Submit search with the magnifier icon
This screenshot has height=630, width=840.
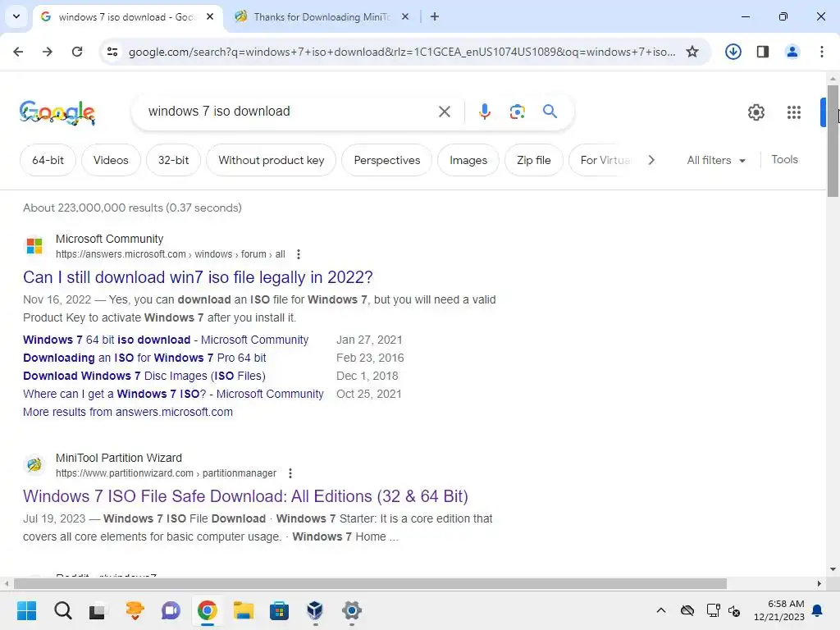point(550,112)
